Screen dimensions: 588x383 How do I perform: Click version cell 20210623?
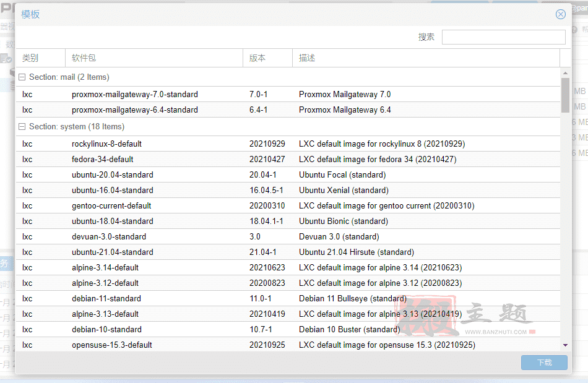click(x=267, y=267)
